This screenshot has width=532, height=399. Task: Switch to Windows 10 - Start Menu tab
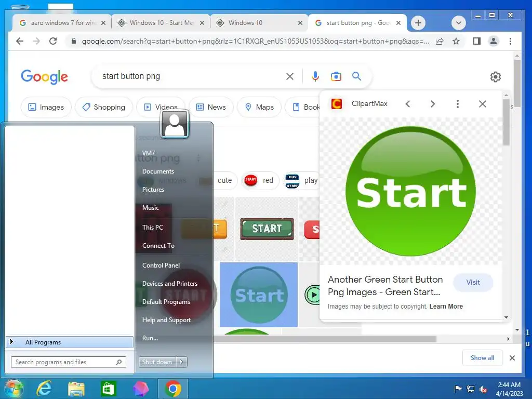coord(161,23)
